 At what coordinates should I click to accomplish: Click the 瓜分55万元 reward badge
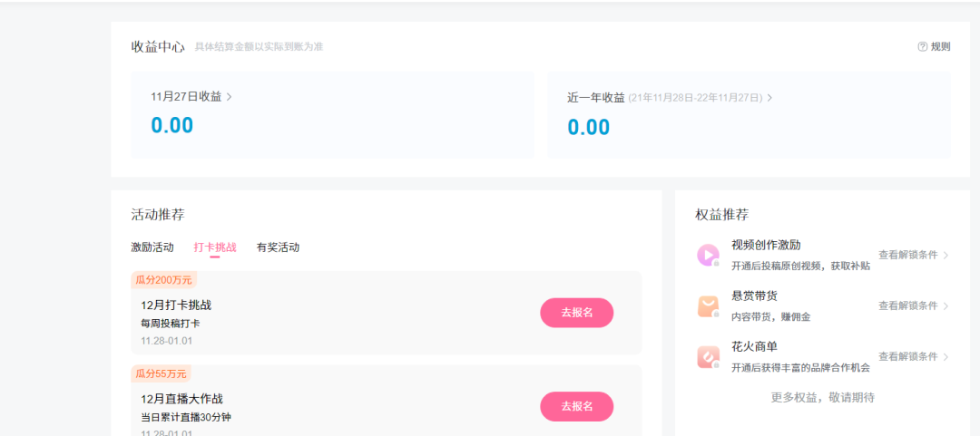tap(162, 373)
